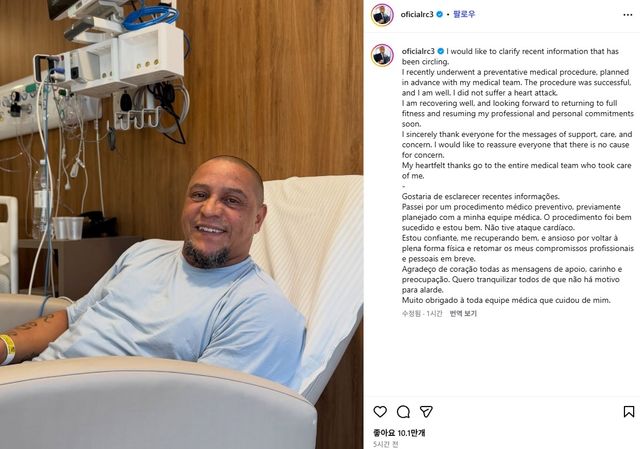The image size is (640, 449).
Task: Click the line 'Muito obrigado à toda equipe médica'
Action: tap(506, 300)
